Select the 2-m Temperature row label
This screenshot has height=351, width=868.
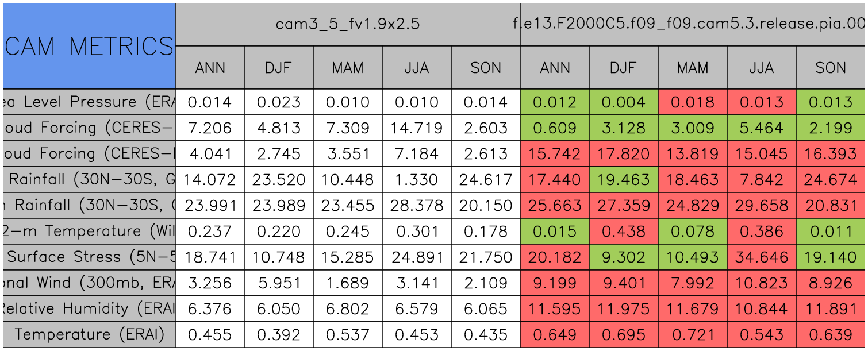(x=89, y=231)
